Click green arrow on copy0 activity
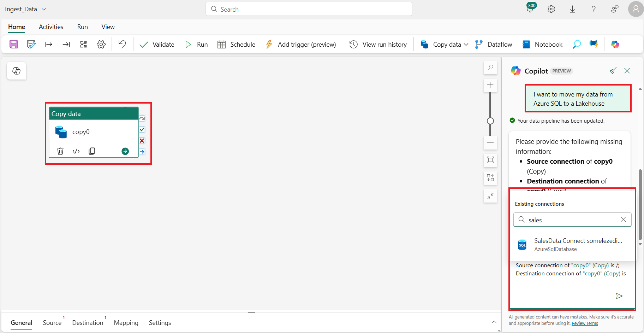This screenshot has height=333, width=644. click(125, 151)
